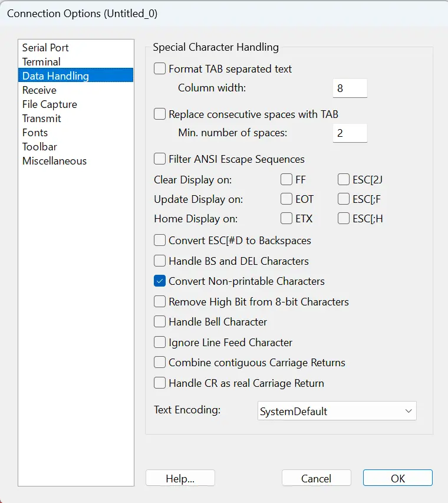
Task: Select the Data Handling category
Action: click(75, 75)
